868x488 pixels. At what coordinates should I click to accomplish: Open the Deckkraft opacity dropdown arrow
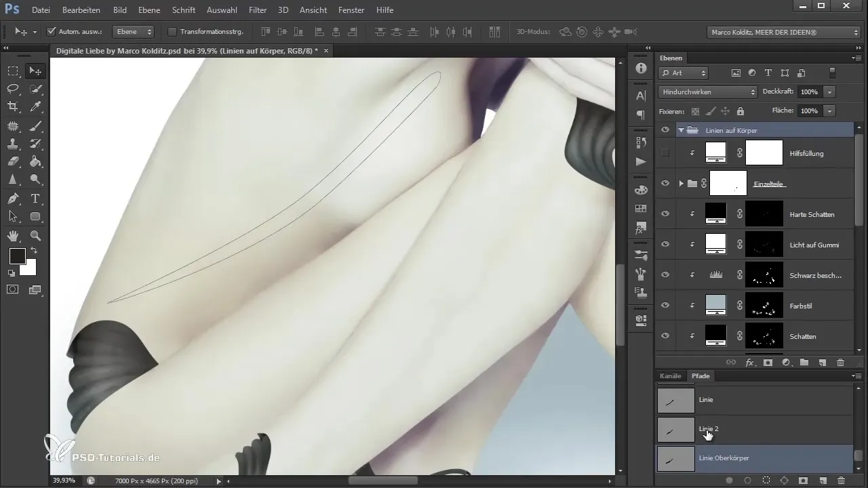830,91
